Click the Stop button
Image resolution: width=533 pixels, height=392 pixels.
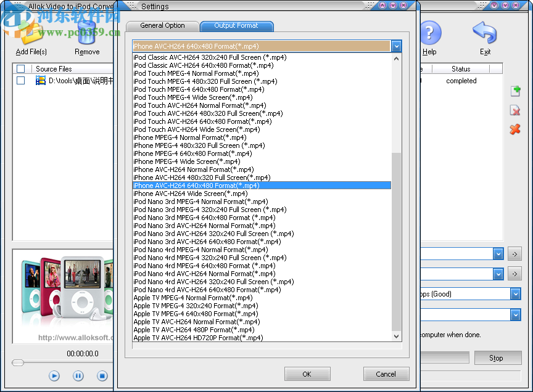pos(498,357)
